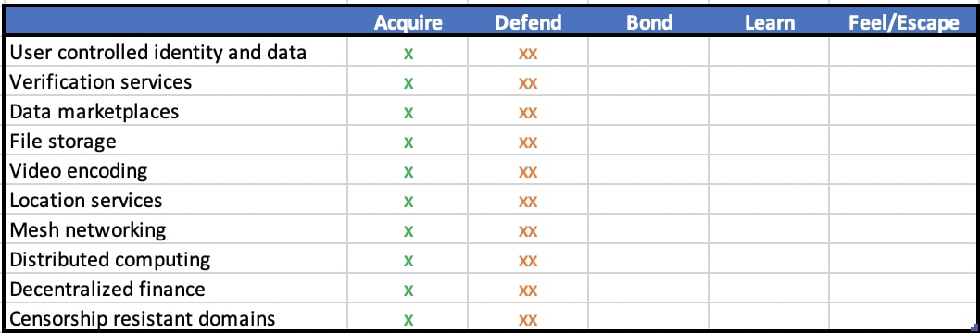Image resolution: width=980 pixels, height=333 pixels.
Task: Select the Defend column header cell
Action: point(528,23)
